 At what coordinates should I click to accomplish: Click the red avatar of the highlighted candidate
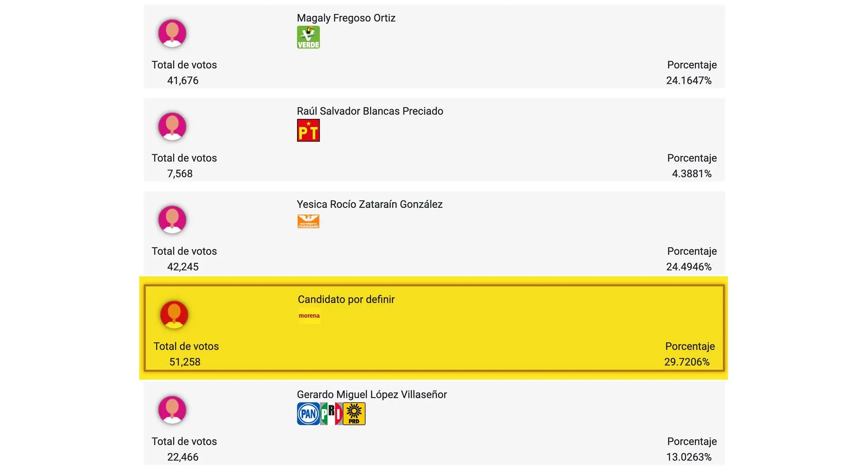click(x=174, y=315)
